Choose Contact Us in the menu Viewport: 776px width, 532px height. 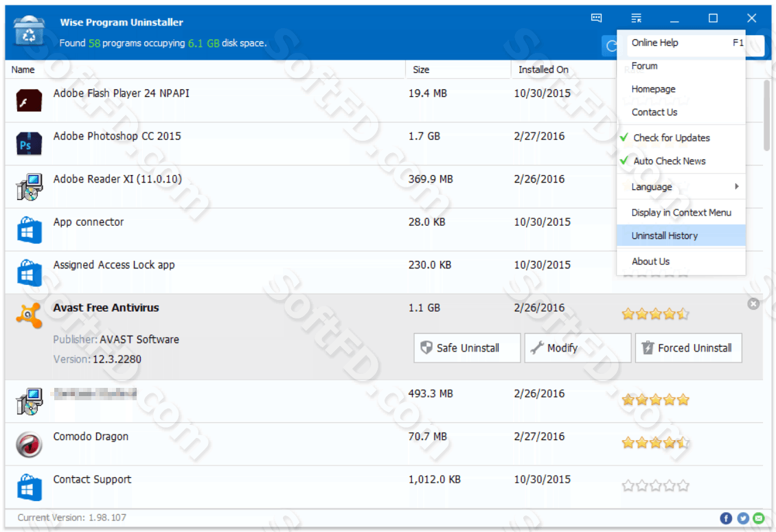tap(681, 113)
